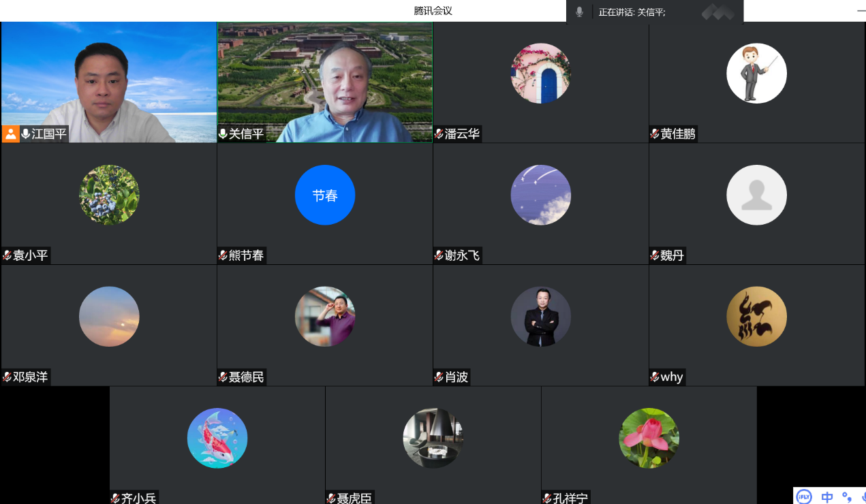Click 聂虎臣's fireplace interior avatar
Screen dimensions: 866x504
coord(433,438)
